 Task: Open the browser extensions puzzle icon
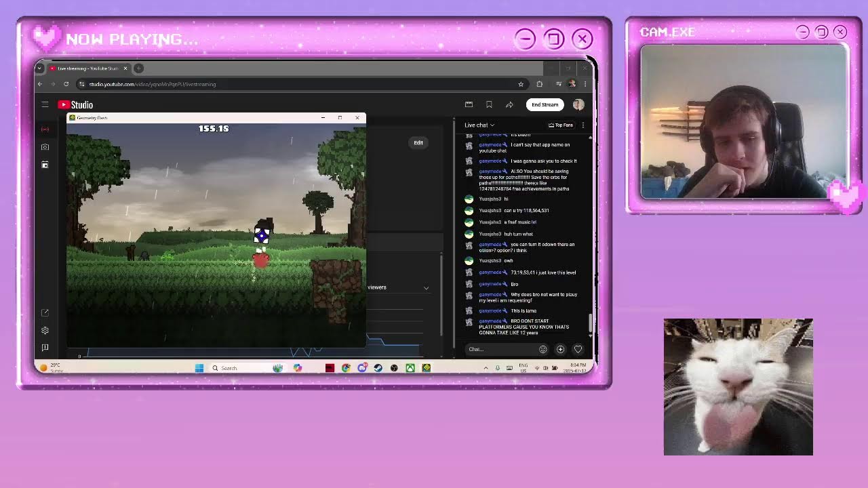539,84
